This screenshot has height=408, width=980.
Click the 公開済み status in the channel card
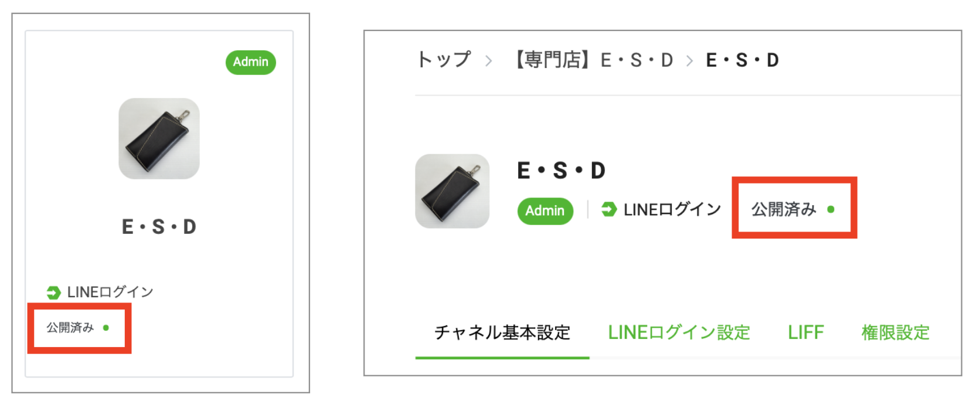point(70,328)
